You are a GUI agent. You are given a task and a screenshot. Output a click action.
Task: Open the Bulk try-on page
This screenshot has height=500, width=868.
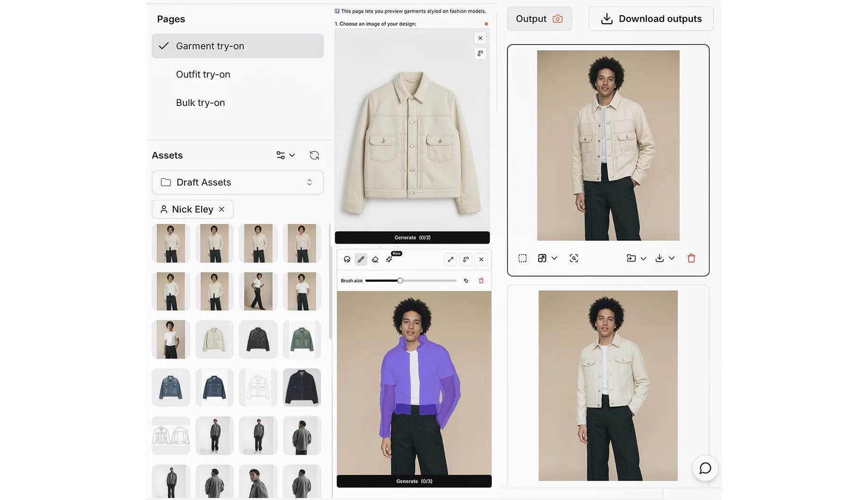[x=200, y=103]
